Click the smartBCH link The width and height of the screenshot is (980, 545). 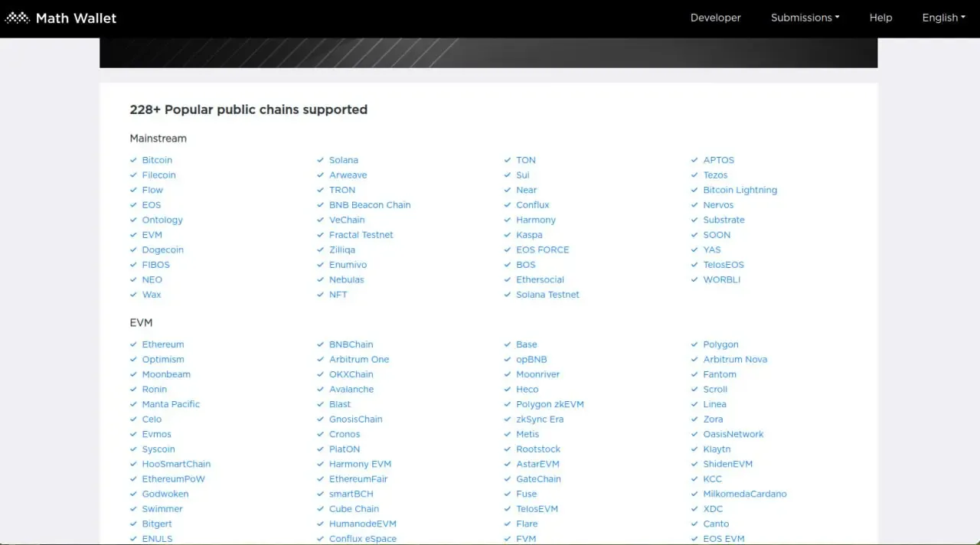pos(351,494)
